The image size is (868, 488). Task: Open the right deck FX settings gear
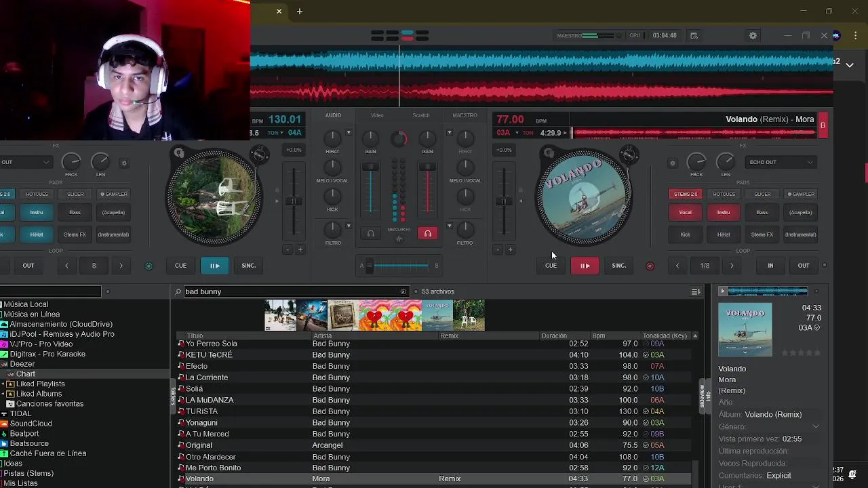point(672,163)
